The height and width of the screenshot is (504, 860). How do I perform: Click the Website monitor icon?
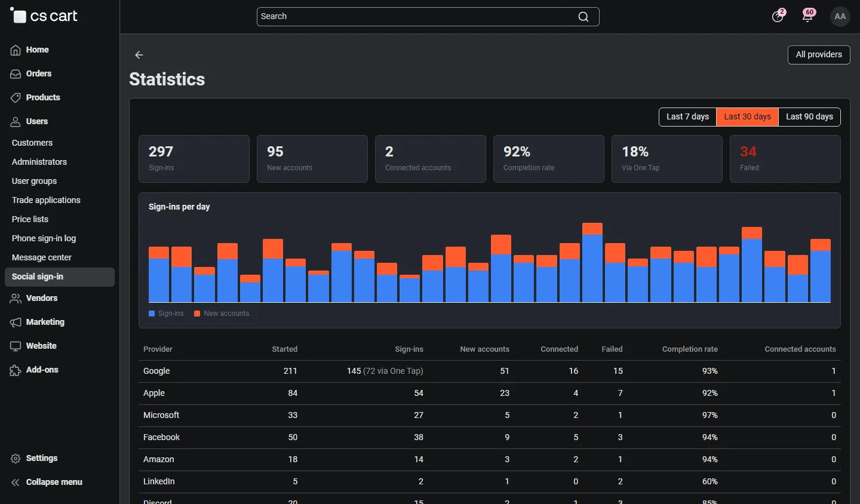coord(16,346)
